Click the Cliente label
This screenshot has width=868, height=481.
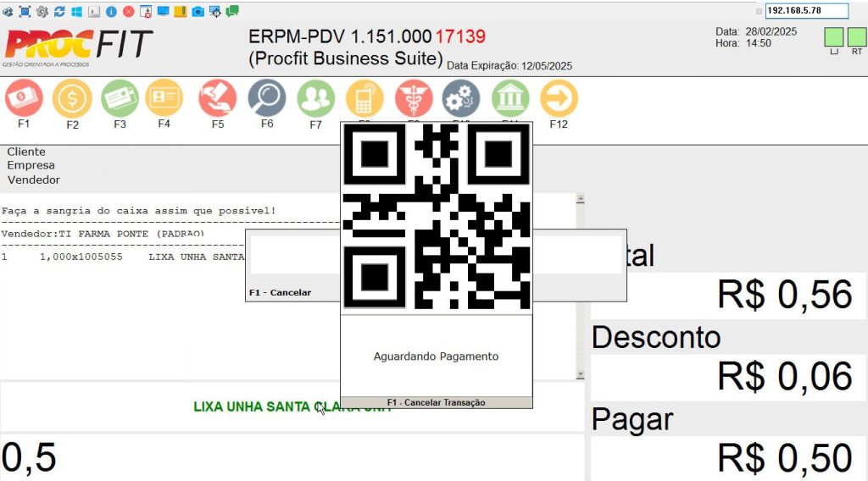coord(26,152)
